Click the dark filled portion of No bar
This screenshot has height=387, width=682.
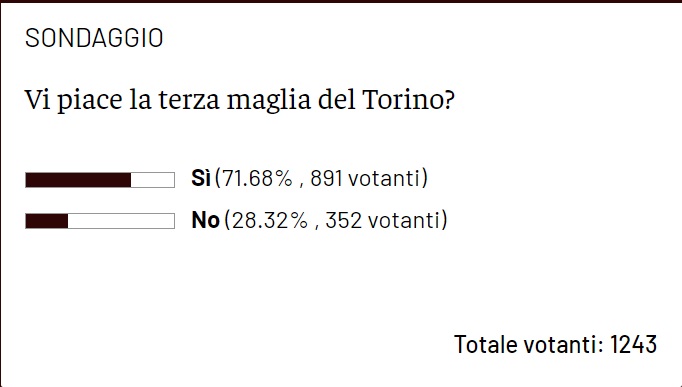pos(47,221)
